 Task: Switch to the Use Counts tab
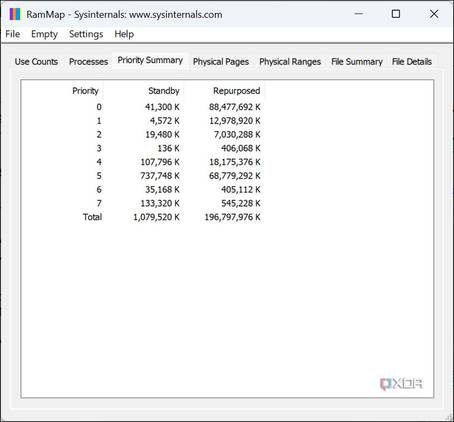pyautogui.click(x=36, y=62)
